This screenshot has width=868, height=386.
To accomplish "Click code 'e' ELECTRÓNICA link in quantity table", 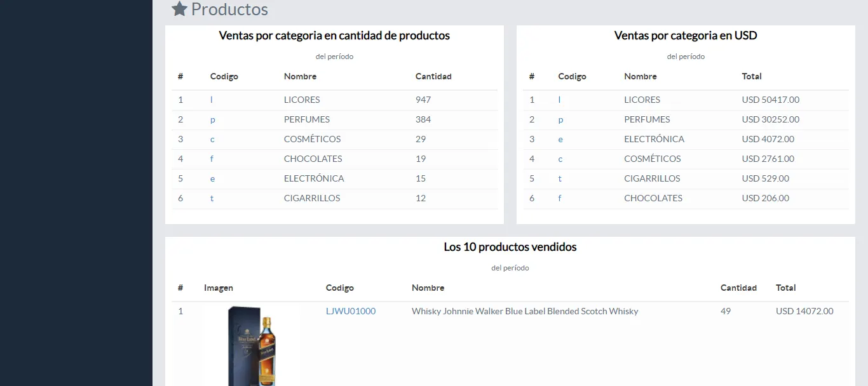I will [212, 178].
